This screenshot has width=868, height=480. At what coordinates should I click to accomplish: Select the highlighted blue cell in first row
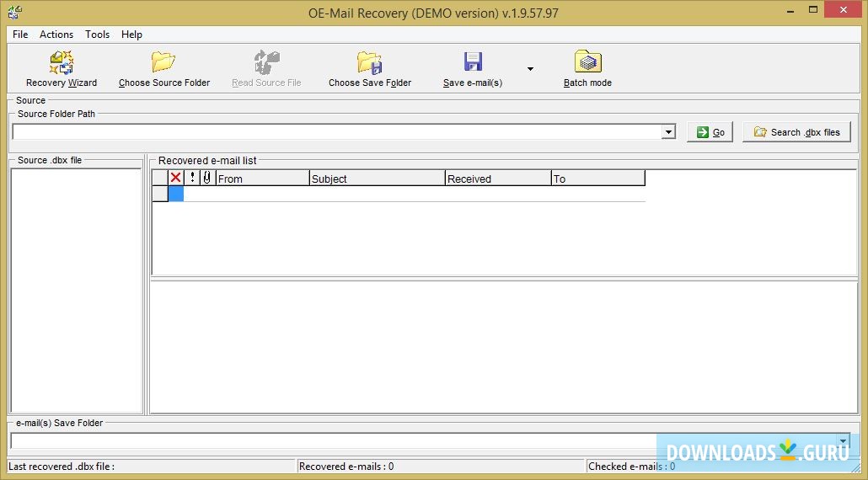[x=176, y=194]
